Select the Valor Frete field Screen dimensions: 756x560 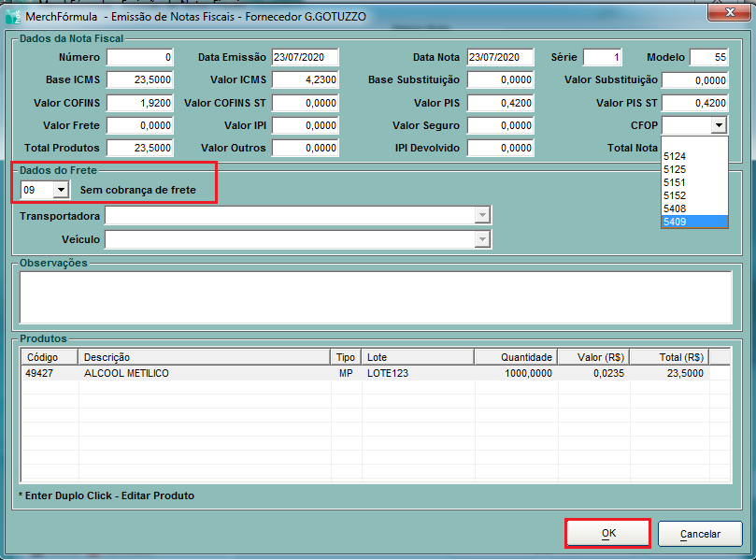click(x=140, y=125)
